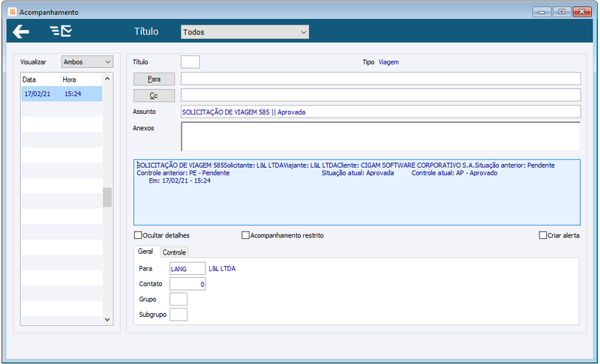Image resolution: width=600 pixels, height=364 pixels.
Task: Click the message body text area
Action: [357, 192]
